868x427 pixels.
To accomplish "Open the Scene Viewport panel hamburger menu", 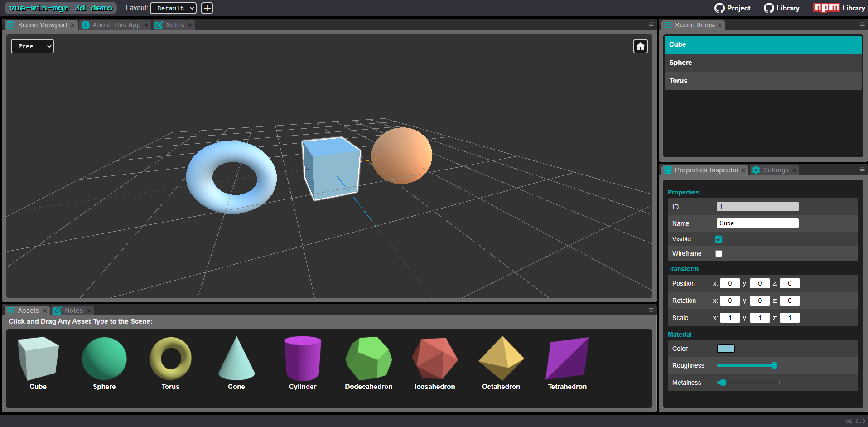I will pos(651,24).
